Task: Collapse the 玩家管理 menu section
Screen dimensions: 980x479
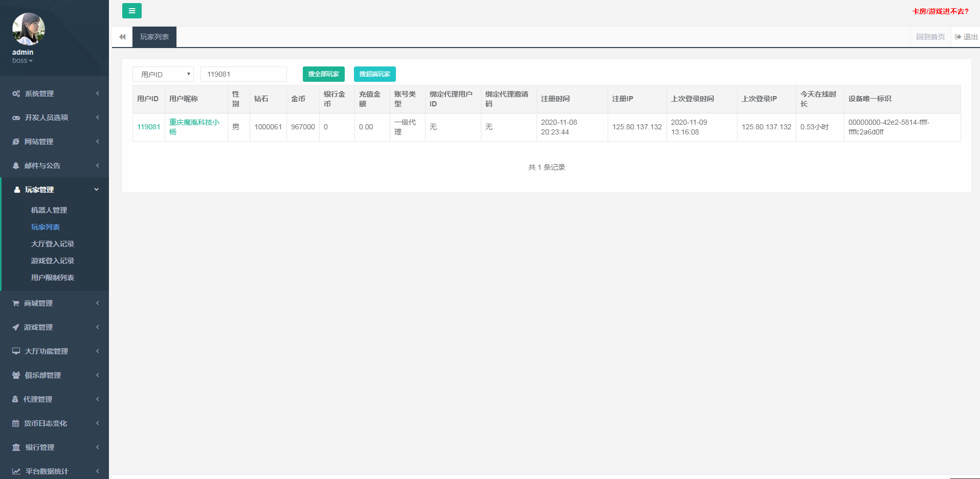Action: point(55,190)
